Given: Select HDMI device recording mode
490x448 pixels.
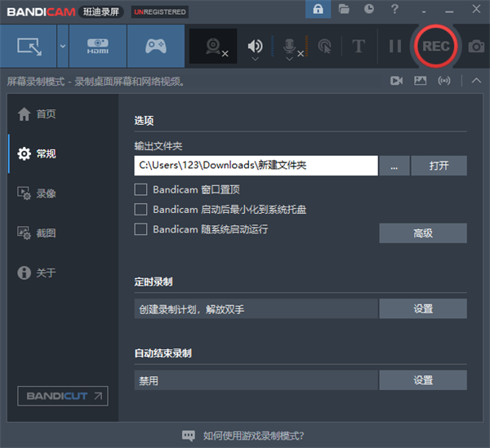Looking at the screenshot, I should tap(98, 47).
